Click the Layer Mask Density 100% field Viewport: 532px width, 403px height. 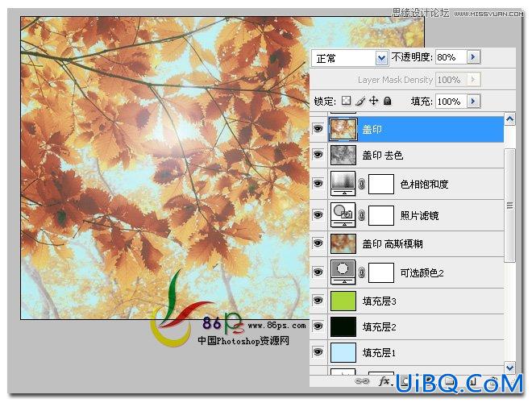451,79
